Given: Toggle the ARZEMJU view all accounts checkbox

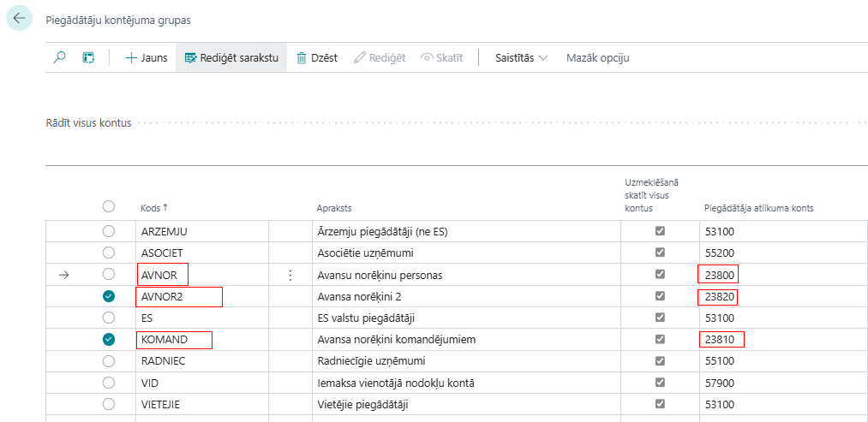Looking at the screenshot, I should (x=659, y=231).
